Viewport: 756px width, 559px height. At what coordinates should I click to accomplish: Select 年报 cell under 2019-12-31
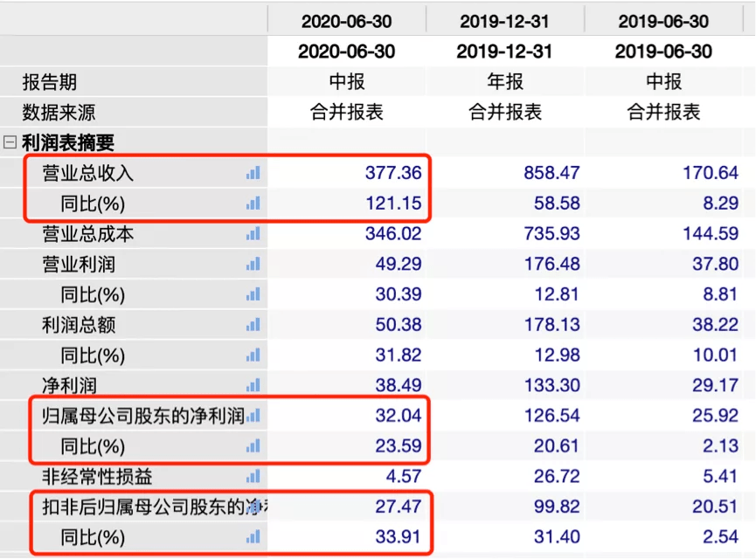(504, 82)
